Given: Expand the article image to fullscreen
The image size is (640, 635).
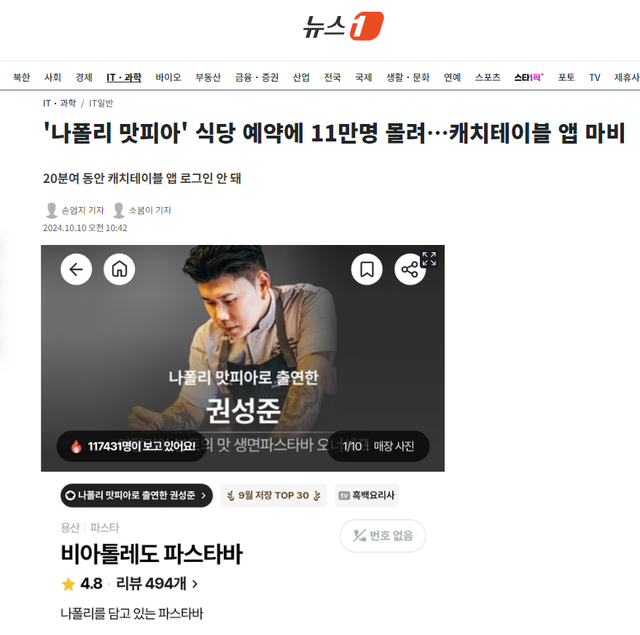Looking at the screenshot, I should (x=429, y=259).
